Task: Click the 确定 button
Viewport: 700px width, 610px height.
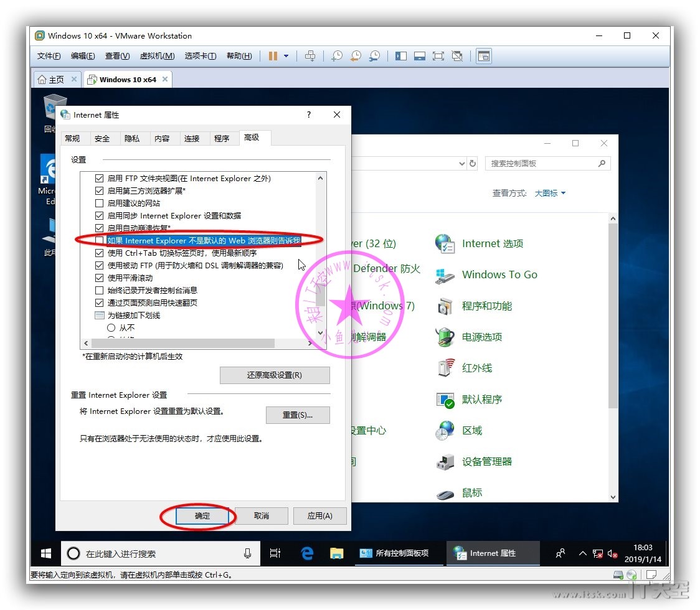Action: 202,516
